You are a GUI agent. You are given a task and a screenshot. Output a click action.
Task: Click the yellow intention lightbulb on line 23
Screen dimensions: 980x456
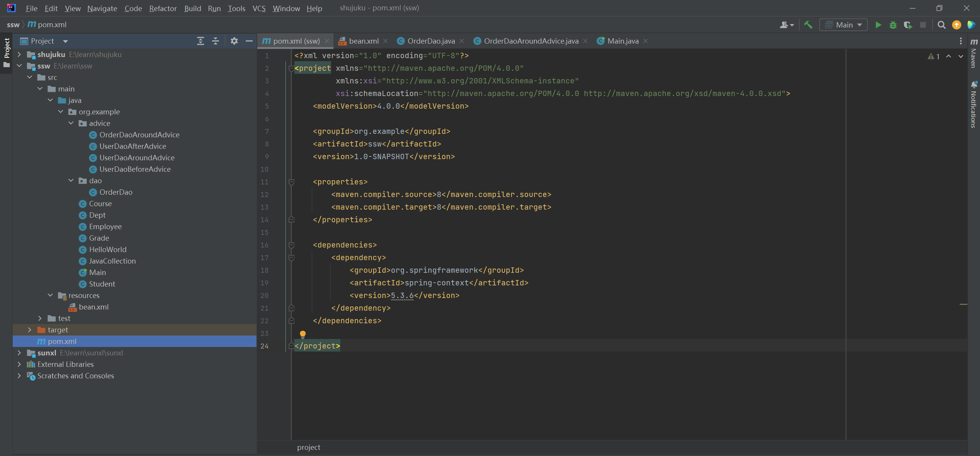click(302, 334)
